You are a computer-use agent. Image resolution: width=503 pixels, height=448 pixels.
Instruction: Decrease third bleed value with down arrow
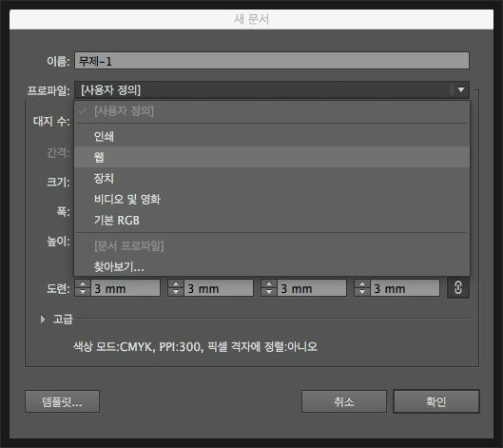(x=269, y=292)
